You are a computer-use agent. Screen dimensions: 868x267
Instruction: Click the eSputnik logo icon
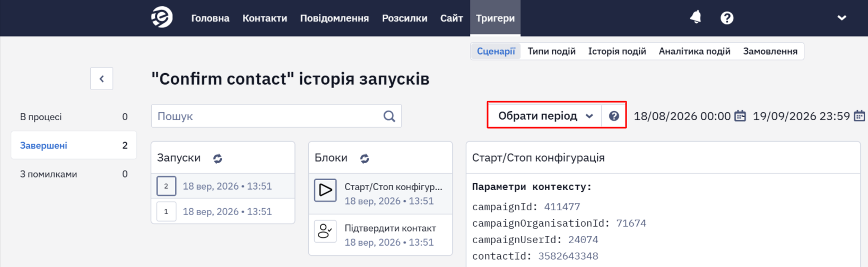pos(162,17)
